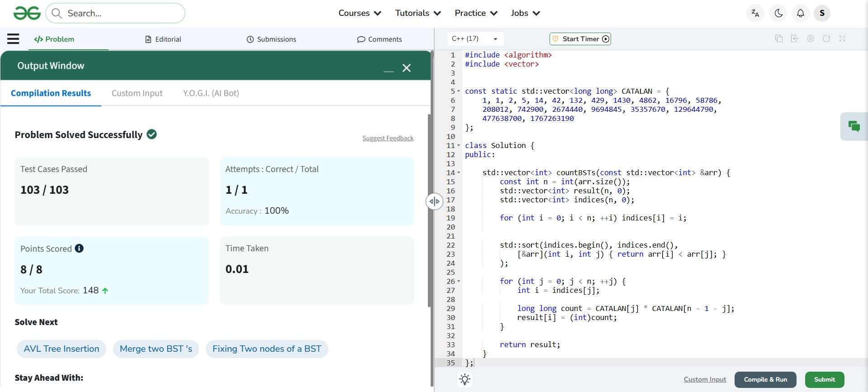The height and width of the screenshot is (392, 868).
Task: Open the C++ (17) language dropdown
Action: [x=474, y=39]
